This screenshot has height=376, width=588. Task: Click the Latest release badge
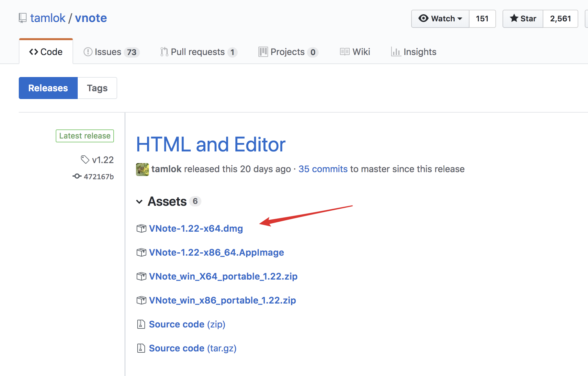click(x=85, y=136)
